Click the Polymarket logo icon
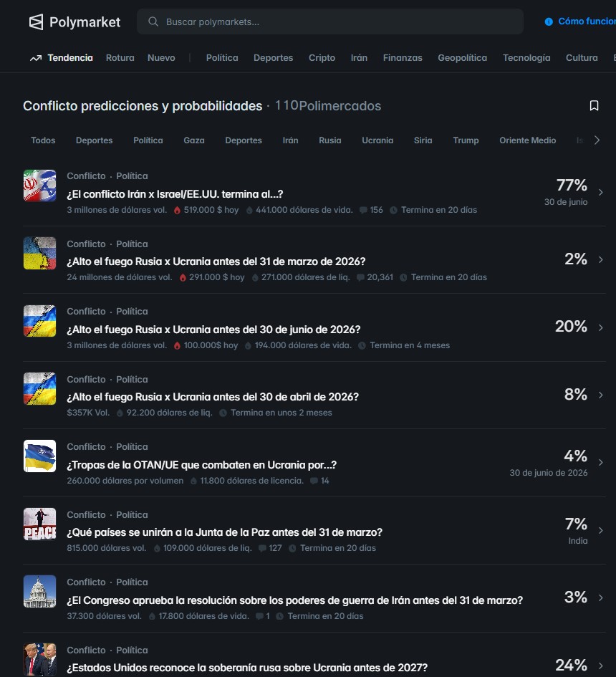This screenshot has height=677, width=616. pyautogui.click(x=37, y=22)
